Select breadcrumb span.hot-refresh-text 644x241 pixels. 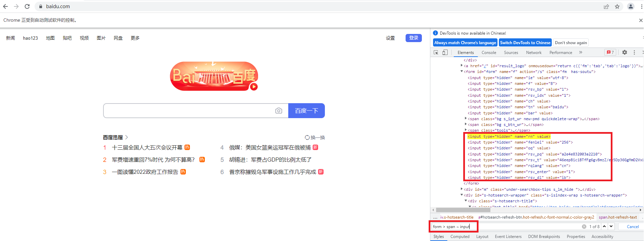618,217
